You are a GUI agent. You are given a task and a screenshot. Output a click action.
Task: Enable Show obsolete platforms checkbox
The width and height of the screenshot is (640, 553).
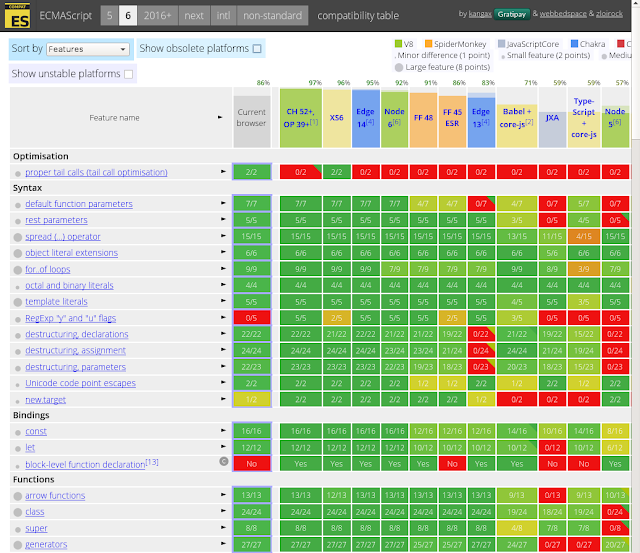tap(257, 49)
